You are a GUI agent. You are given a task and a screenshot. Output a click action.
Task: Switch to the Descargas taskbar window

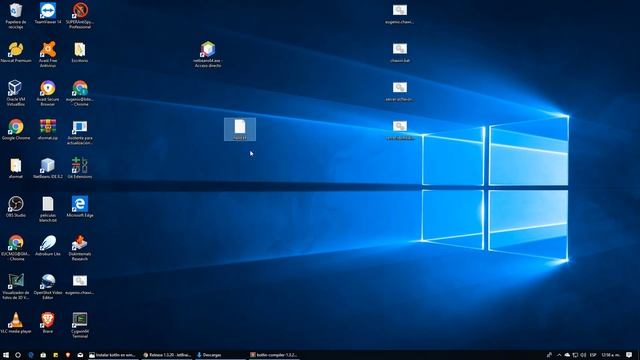click(220, 355)
